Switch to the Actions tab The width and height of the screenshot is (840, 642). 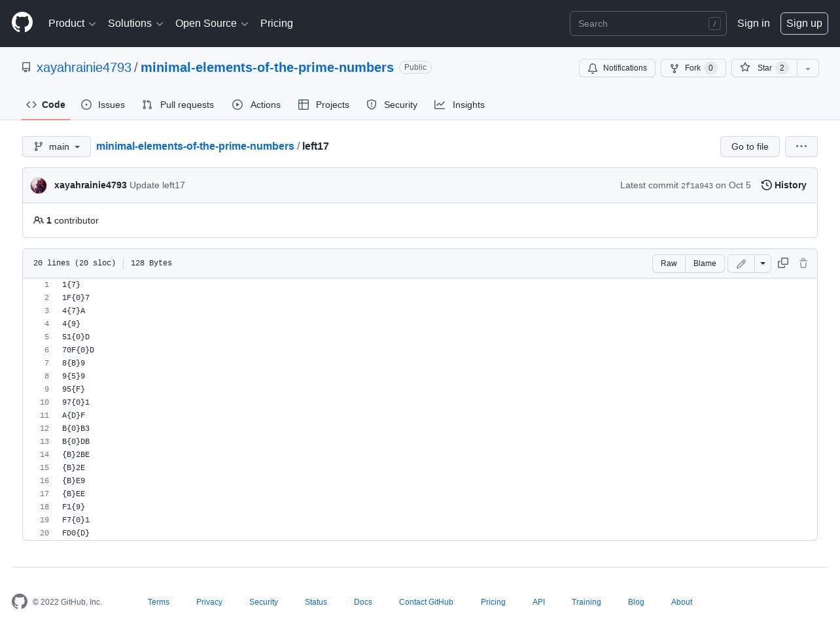point(256,105)
